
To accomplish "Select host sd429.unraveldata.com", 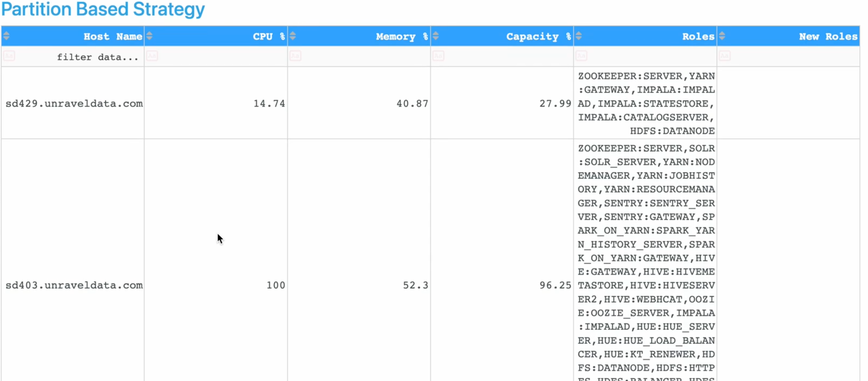I will (x=74, y=103).
